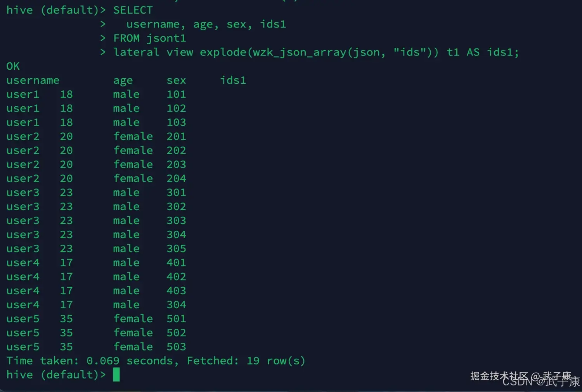582x392 pixels.
Task: Click the Time taken 0.069 seconds text
Action: [92, 361]
